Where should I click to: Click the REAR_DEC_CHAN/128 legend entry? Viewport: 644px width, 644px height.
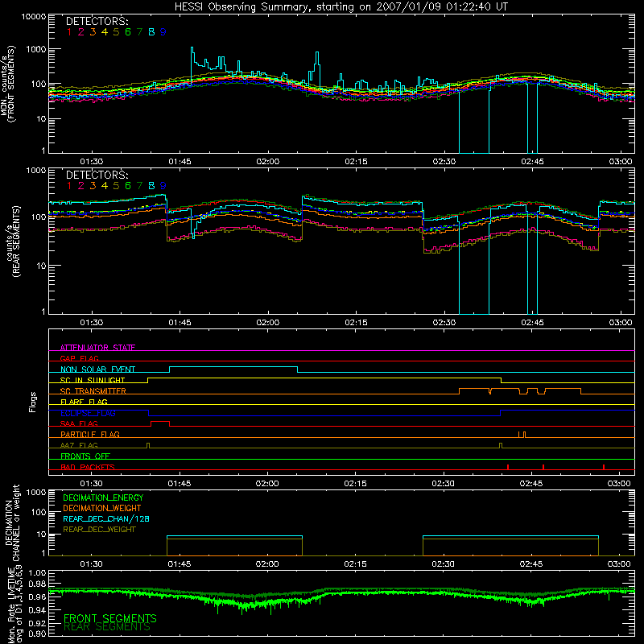pyautogui.click(x=106, y=518)
